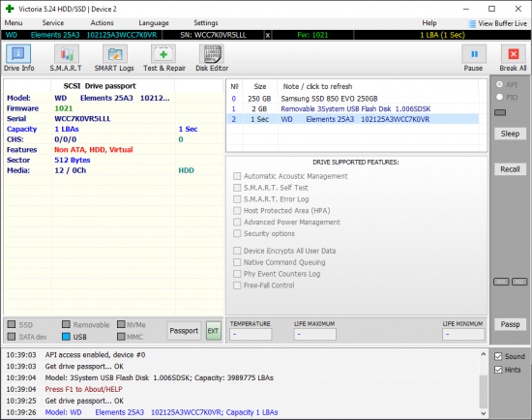Open the Disk Editor
The image size is (532, 420).
coord(212,58)
